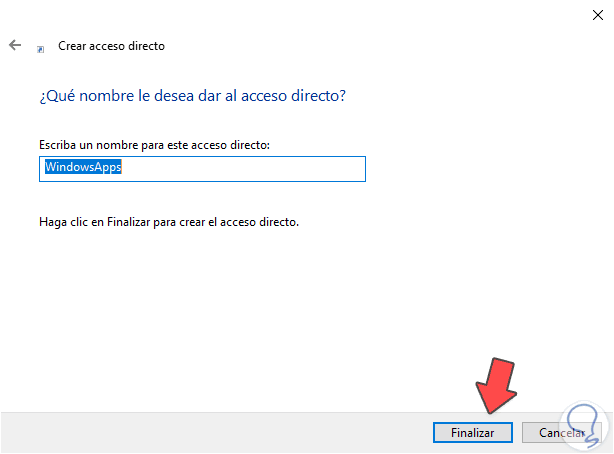Click the highlighted WindowsApps text
The width and height of the screenshot is (614, 454).
click(x=83, y=169)
